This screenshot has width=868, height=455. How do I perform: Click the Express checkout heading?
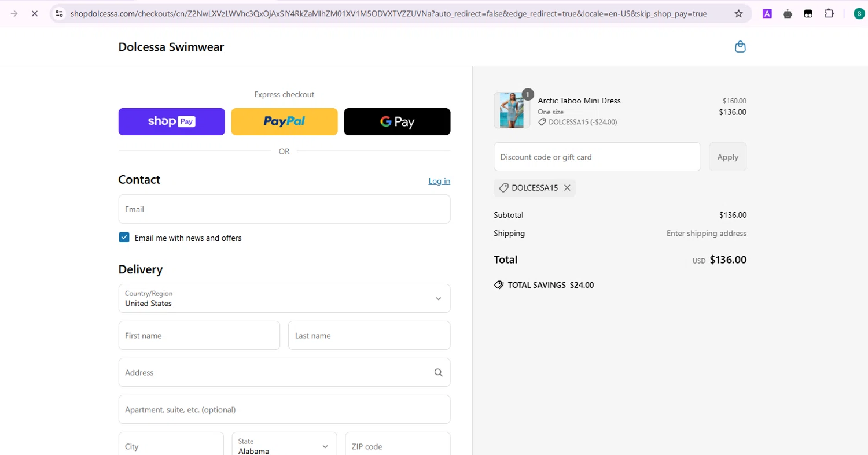284,94
